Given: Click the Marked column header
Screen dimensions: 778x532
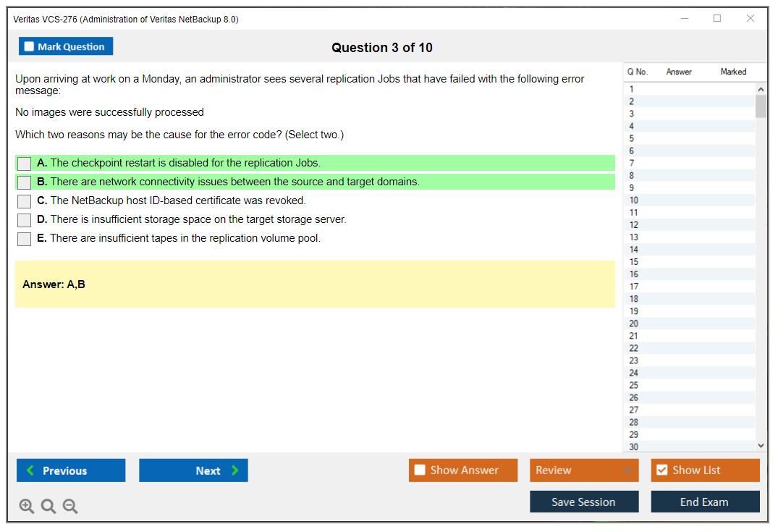Looking at the screenshot, I should pyautogui.click(x=733, y=72).
